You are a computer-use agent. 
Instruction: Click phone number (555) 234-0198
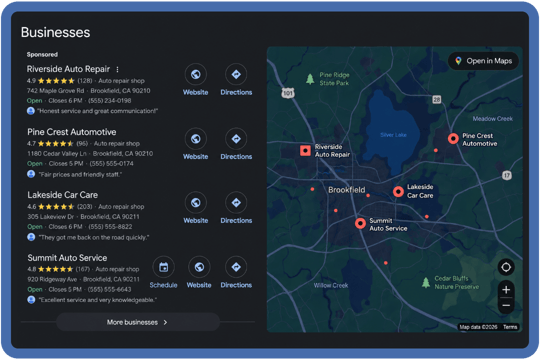(x=110, y=101)
